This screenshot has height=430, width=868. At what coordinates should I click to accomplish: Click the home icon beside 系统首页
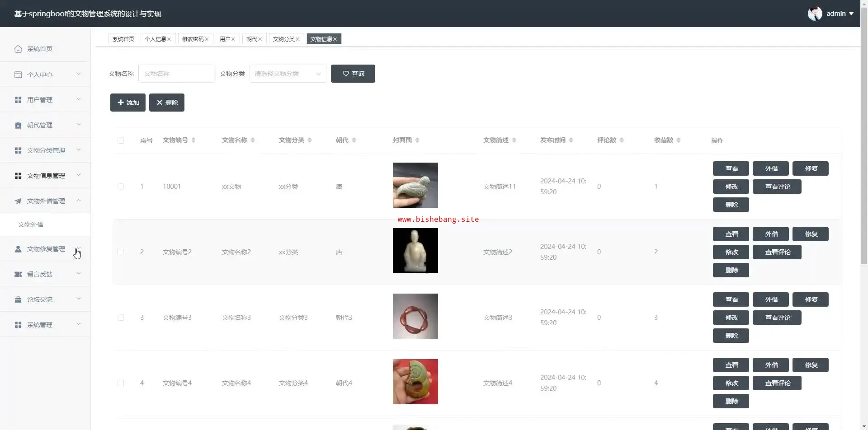tap(18, 49)
